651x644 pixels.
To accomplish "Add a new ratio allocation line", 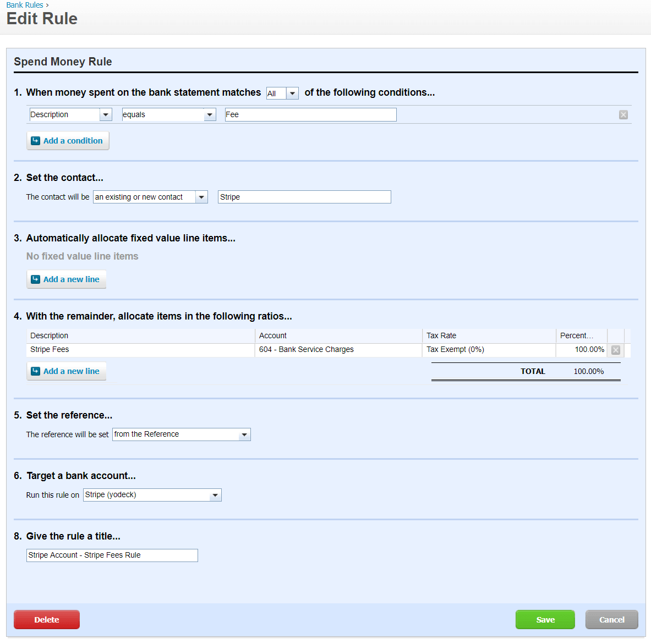I will [x=66, y=371].
